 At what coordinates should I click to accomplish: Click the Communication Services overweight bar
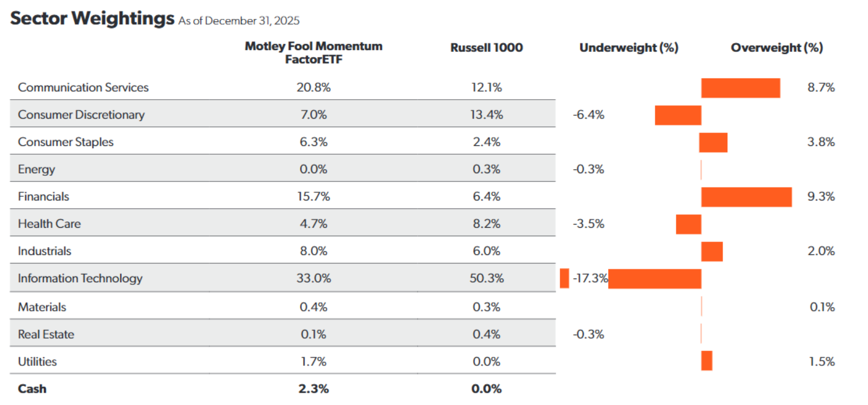click(x=740, y=88)
